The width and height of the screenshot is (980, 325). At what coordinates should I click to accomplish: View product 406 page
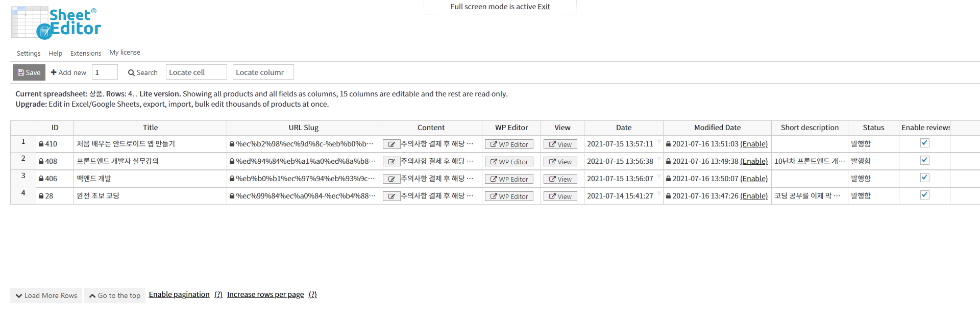click(560, 179)
